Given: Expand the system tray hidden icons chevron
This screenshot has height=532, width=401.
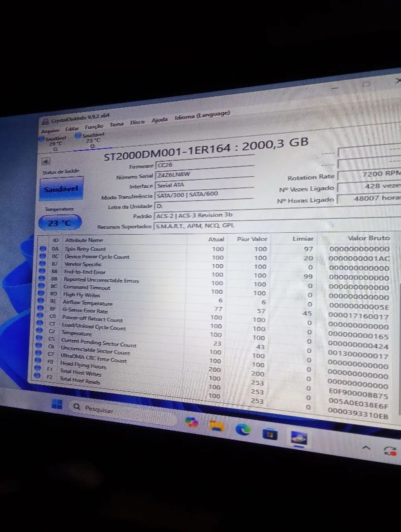Looking at the screenshot, I should click(x=366, y=448).
